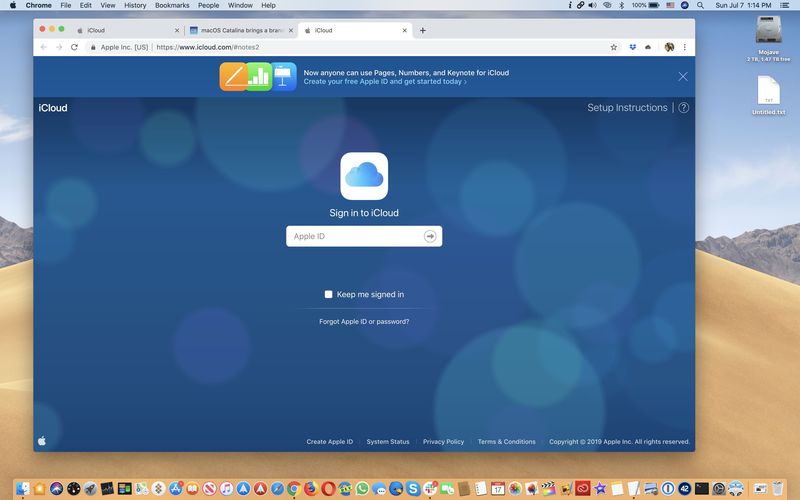Open Siri from the Dock
Viewport: 800px width, 500px height.
pyautogui.click(x=57, y=489)
